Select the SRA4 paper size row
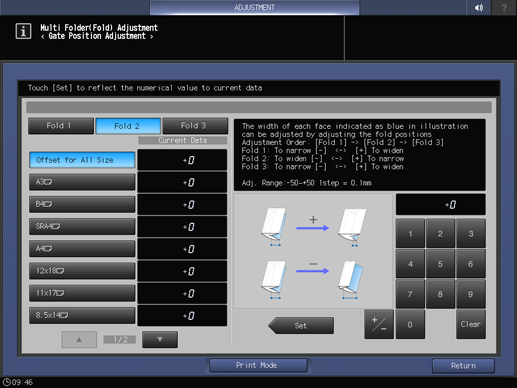The image size is (517, 388). pos(82,226)
